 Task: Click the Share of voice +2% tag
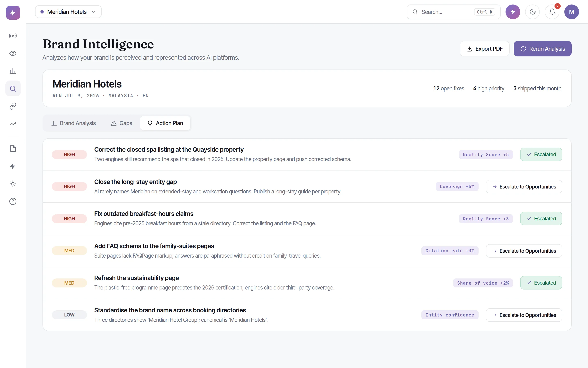pyautogui.click(x=483, y=283)
